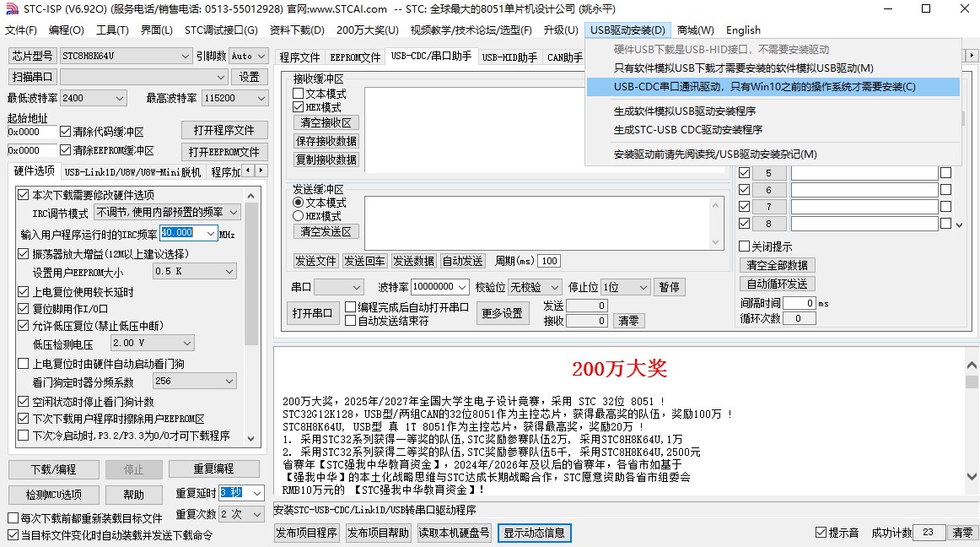
Task: Open 文件(F) menu
Action: pos(20,30)
